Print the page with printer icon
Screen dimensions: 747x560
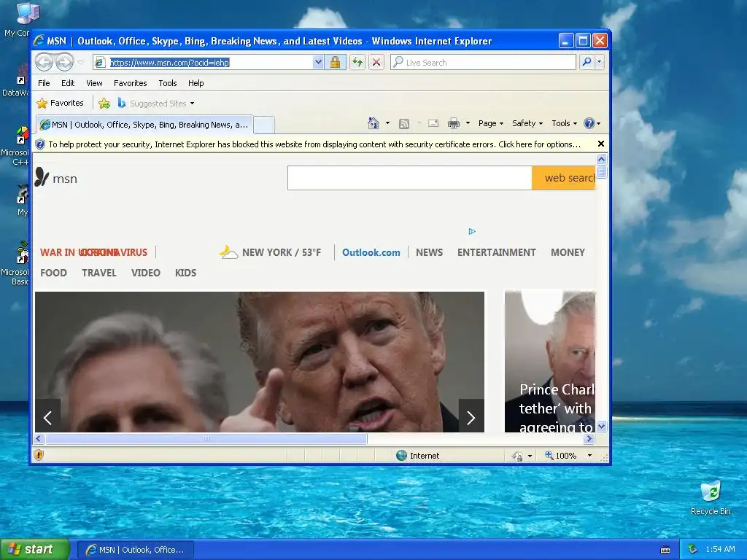point(454,124)
